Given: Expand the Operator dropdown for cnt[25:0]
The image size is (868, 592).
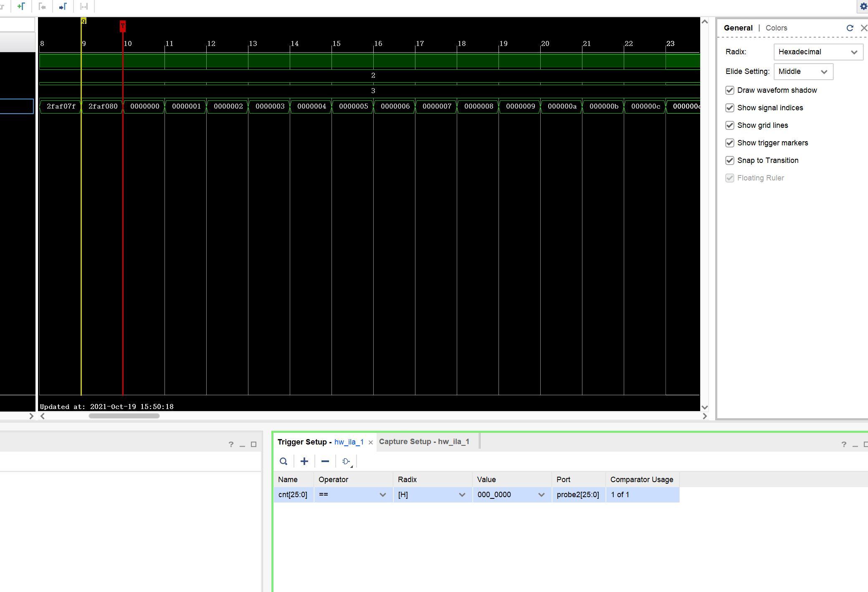Looking at the screenshot, I should point(382,494).
